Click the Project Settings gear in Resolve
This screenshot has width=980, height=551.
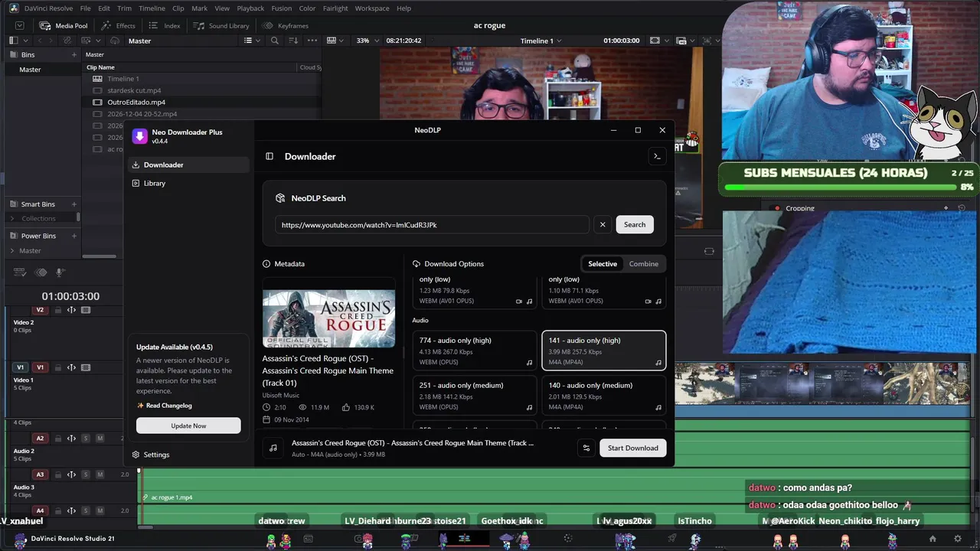(957, 539)
